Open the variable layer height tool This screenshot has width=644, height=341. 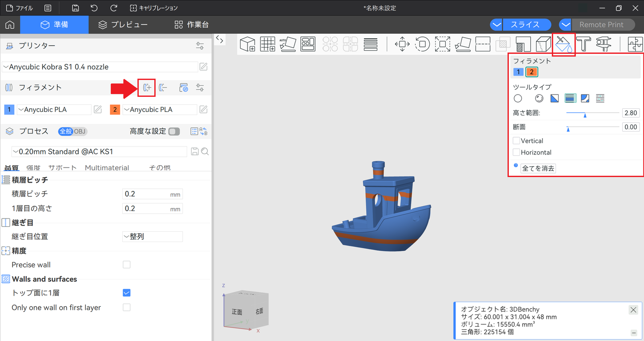click(x=371, y=44)
